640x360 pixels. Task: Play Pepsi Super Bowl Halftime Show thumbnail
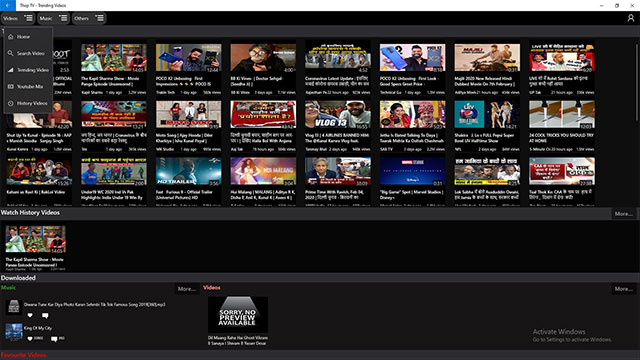click(487, 115)
